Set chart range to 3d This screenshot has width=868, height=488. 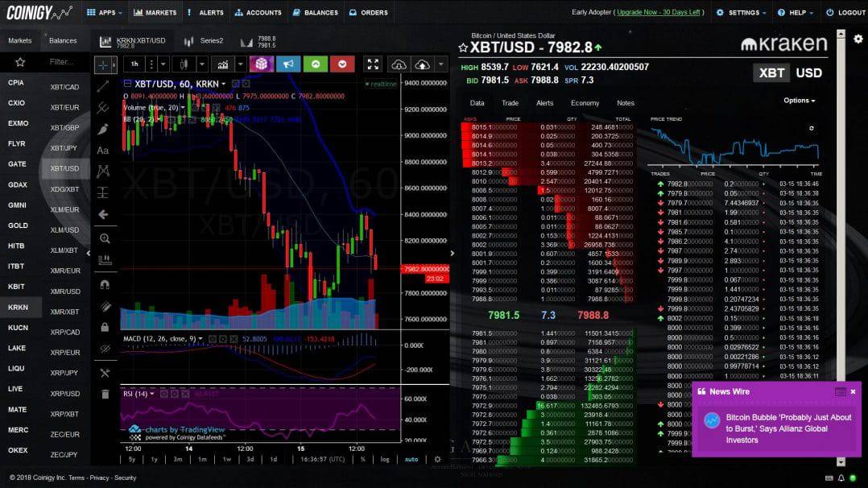(250, 459)
